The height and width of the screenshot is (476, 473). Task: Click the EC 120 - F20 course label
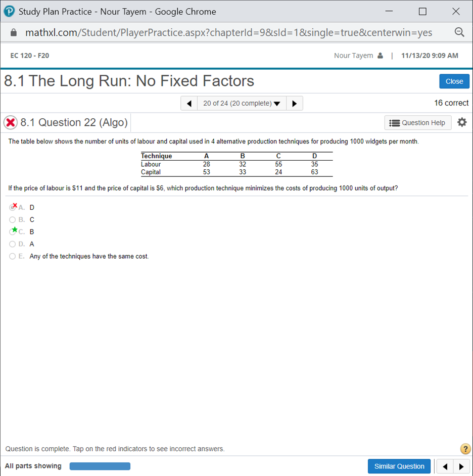tap(30, 56)
